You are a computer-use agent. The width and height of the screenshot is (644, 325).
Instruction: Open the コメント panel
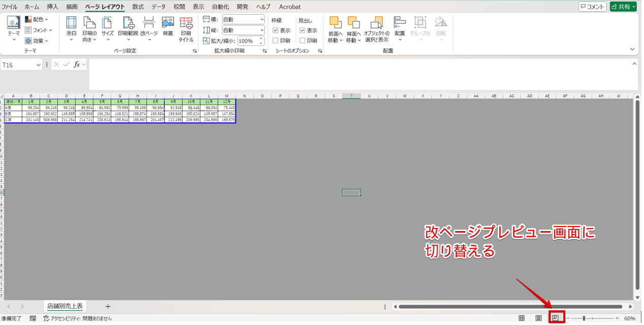tap(592, 6)
